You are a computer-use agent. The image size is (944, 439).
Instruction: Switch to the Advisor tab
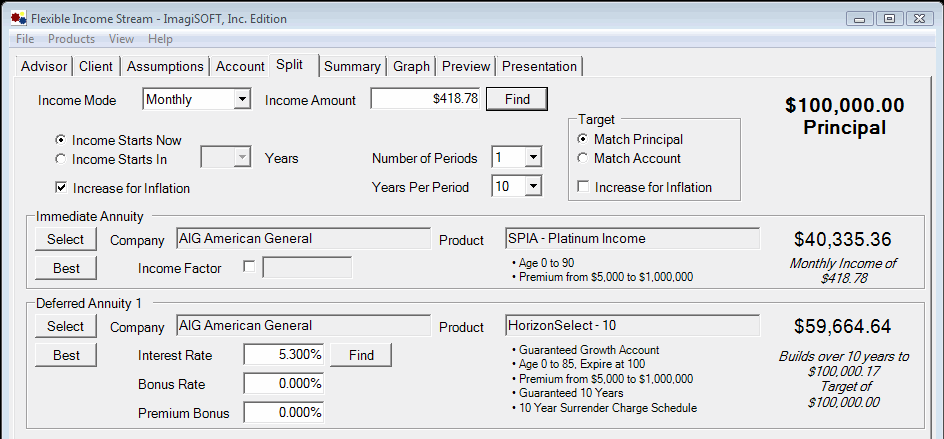tap(44, 66)
